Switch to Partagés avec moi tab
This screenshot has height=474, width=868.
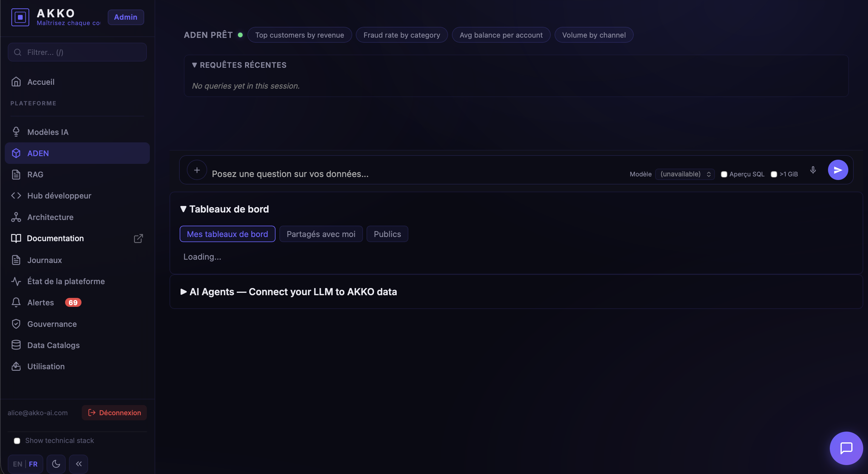[321, 234]
